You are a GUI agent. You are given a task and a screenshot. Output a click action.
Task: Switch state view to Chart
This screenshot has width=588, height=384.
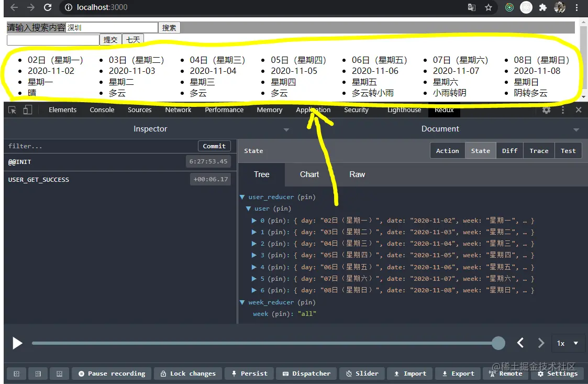point(309,174)
